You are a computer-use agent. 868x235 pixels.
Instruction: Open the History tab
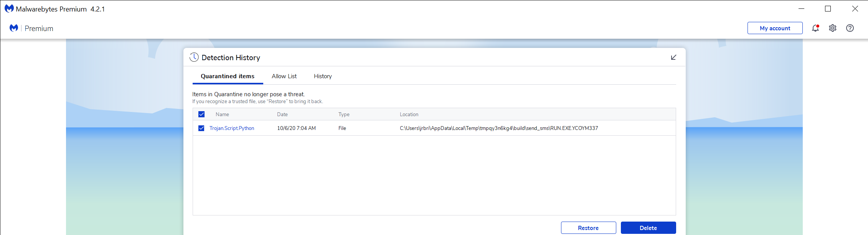(x=323, y=76)
